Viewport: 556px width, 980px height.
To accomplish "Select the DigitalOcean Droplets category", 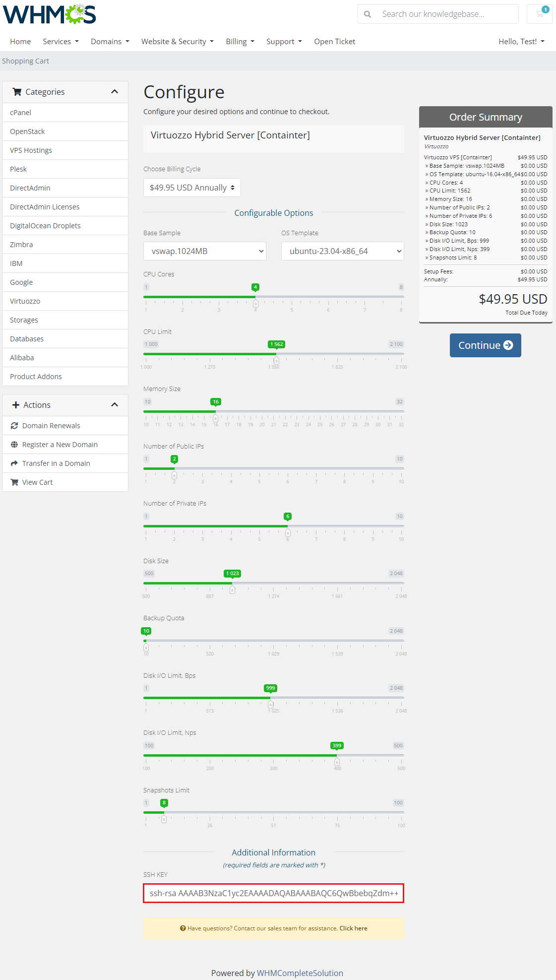I will click(65, 226).
